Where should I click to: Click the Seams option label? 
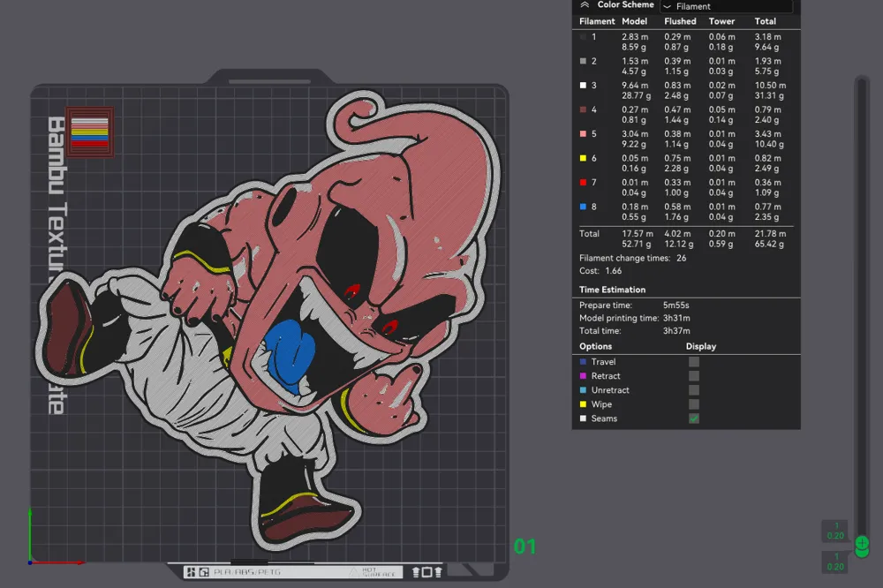tap(604, 418)
